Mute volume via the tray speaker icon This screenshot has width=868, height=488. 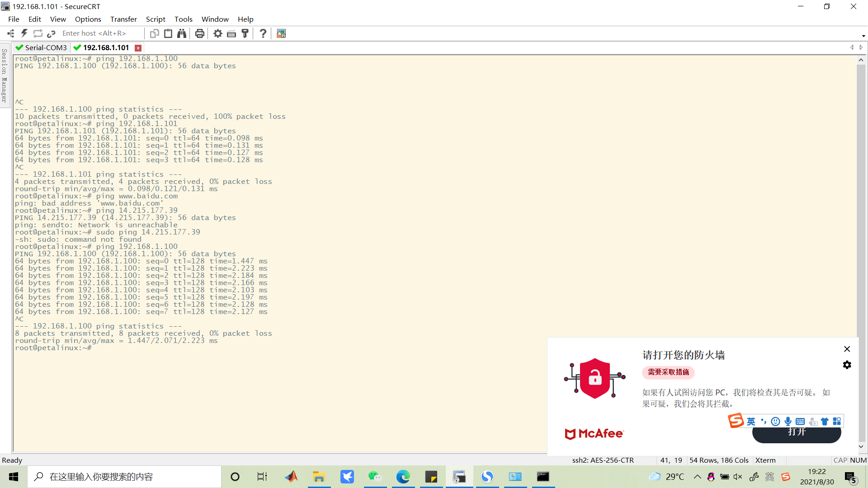coord(738,477)
